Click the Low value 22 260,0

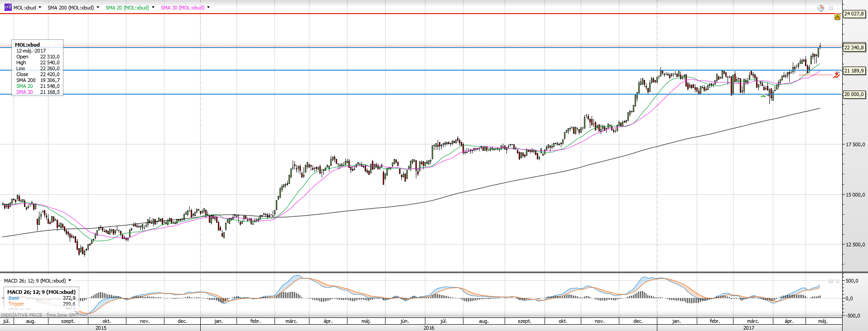(50, 68)
